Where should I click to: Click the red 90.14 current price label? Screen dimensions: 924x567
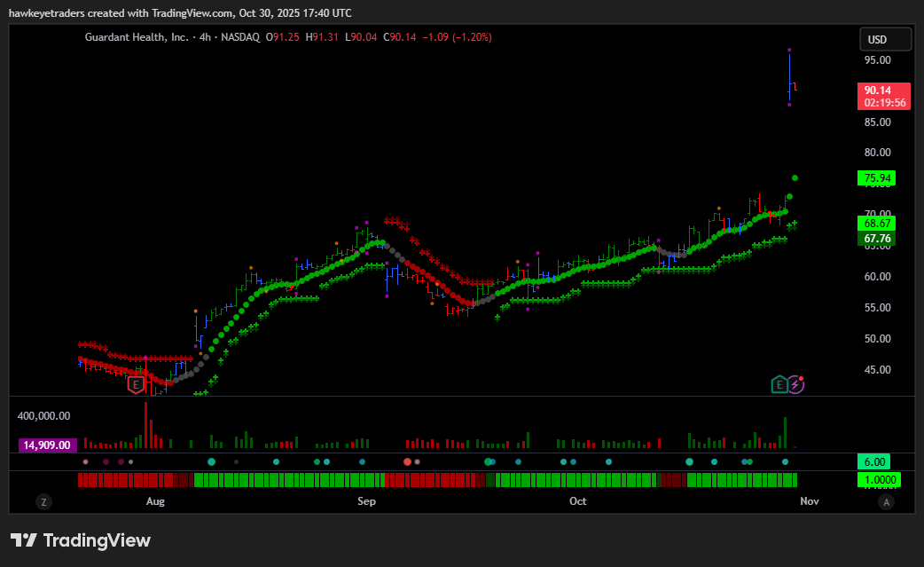pyautogui.click(x=884, y=96)
